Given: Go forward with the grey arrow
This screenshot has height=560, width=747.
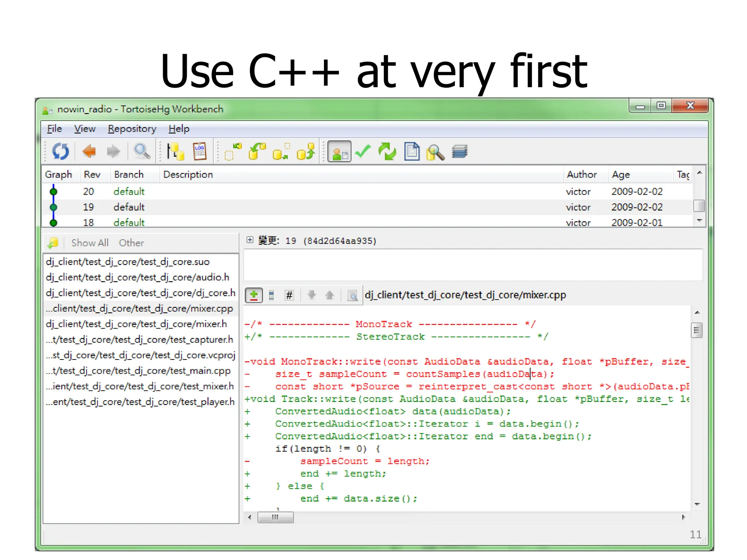Looking at the screenshot, I should point(113,151).
